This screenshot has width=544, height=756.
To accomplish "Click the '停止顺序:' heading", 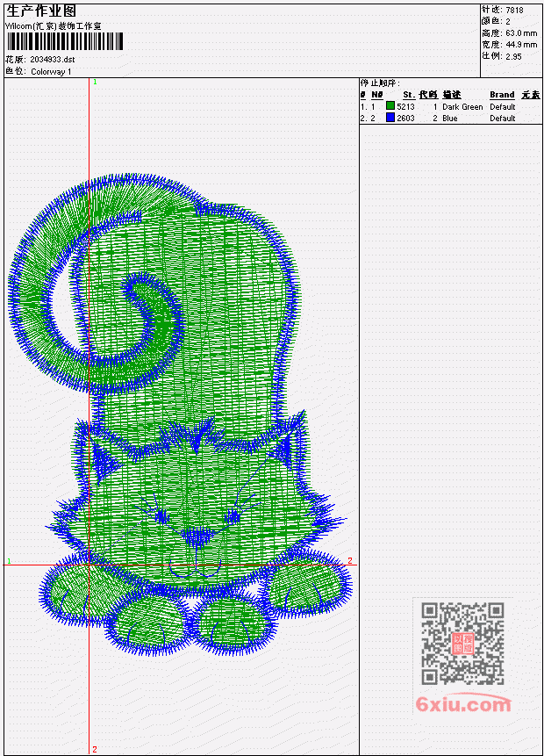I will coord(380,83).
